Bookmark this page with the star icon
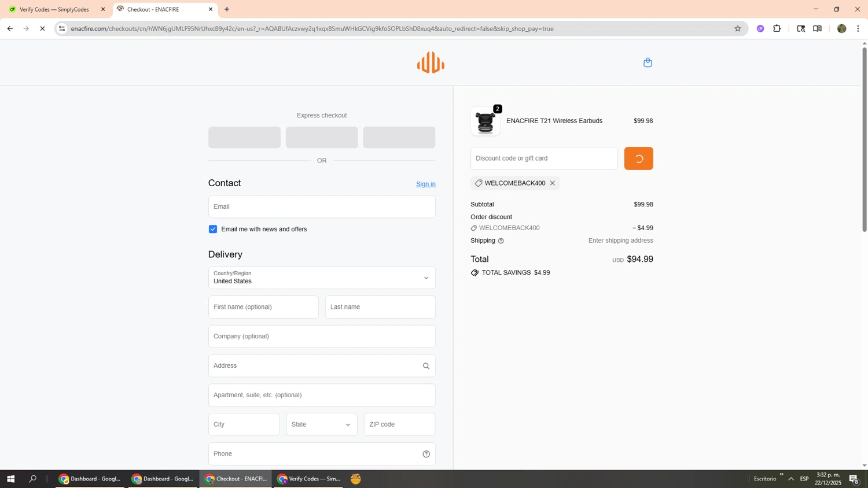Image resolution: width=868 pixels, height=488 pixels. tap(737, 28)
